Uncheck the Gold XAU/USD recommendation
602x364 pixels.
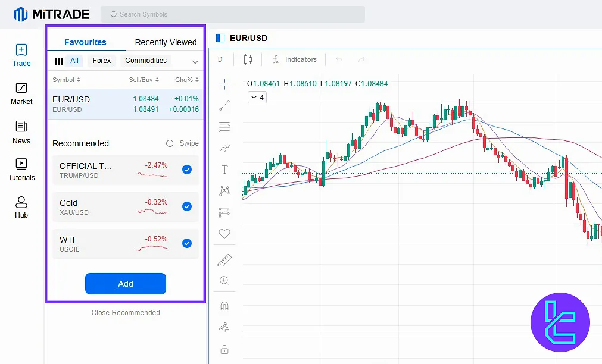click(187, 206)
